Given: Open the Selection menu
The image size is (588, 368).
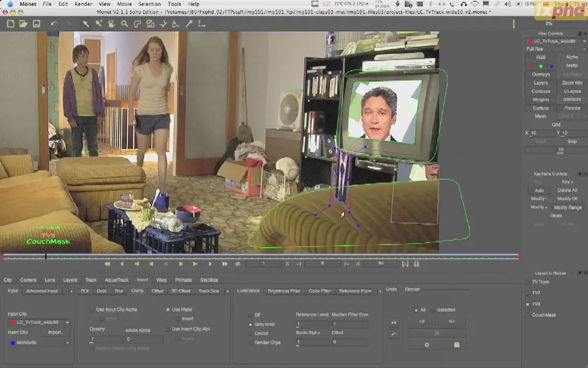Looking at the screenshot, I should (x=149, y=4).
